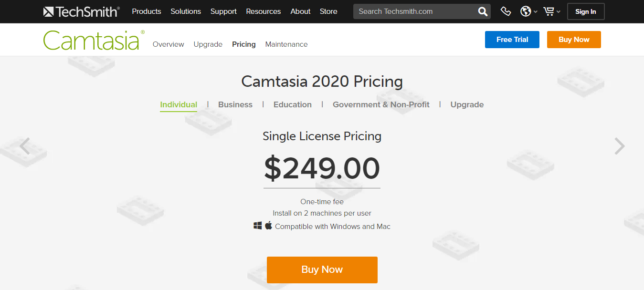This screenshot has height=290, width=644.
Task: Switch to the Maintenance tab
Action: point(286,44)
